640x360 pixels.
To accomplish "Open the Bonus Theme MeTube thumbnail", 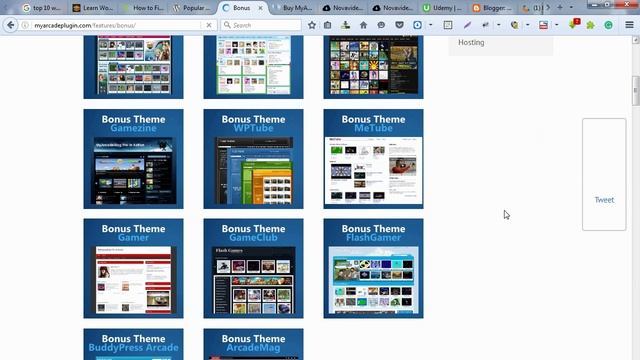I will (373, 159).
